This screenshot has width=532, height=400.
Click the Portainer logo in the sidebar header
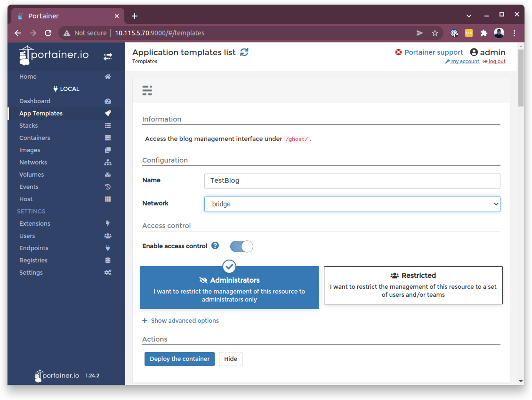(54, 55)
